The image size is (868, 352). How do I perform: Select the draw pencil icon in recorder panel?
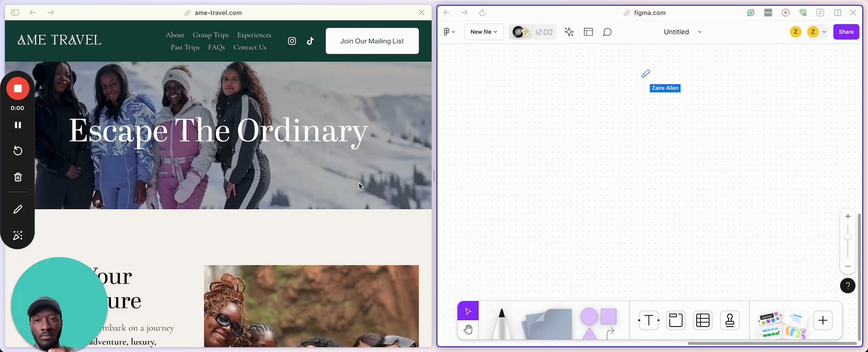[18, 209]
